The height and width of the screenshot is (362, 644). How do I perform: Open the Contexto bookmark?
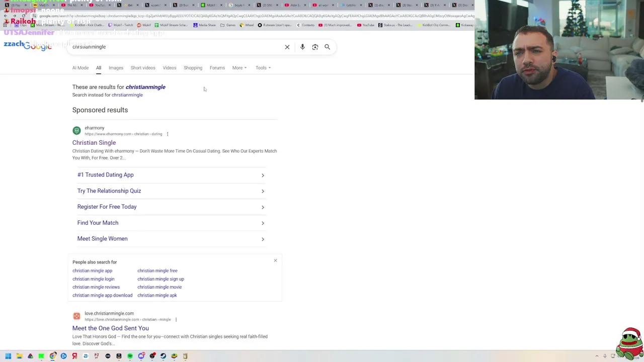coord(305,25)
